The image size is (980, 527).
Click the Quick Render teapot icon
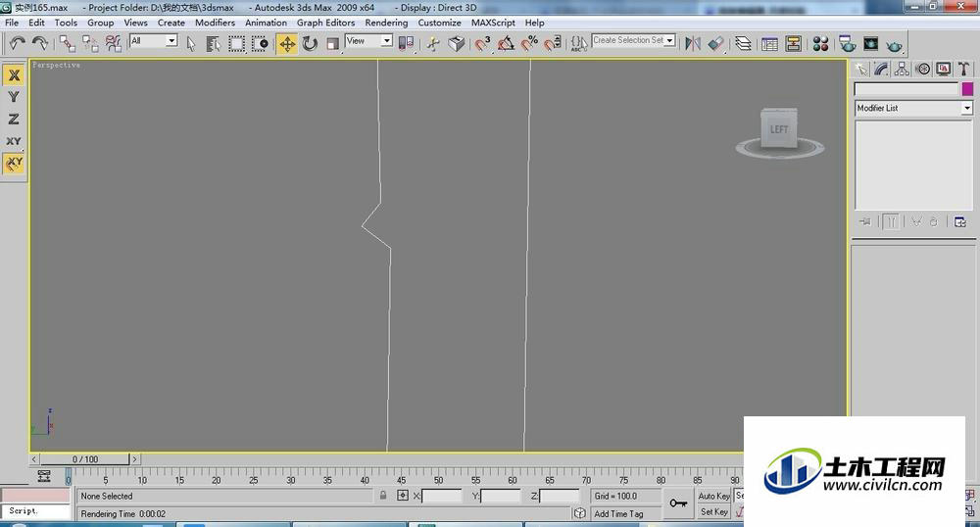pos(895,44)
